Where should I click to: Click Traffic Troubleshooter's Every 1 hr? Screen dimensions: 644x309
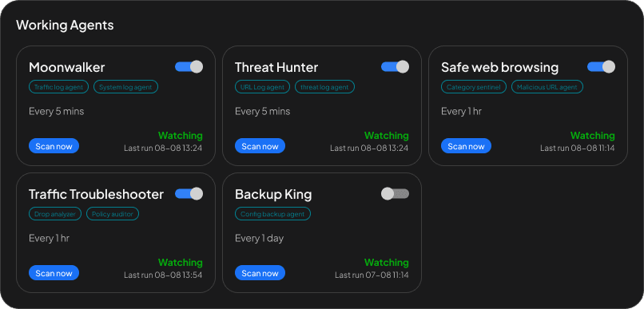pyautogui.click(x=50, y=238)
